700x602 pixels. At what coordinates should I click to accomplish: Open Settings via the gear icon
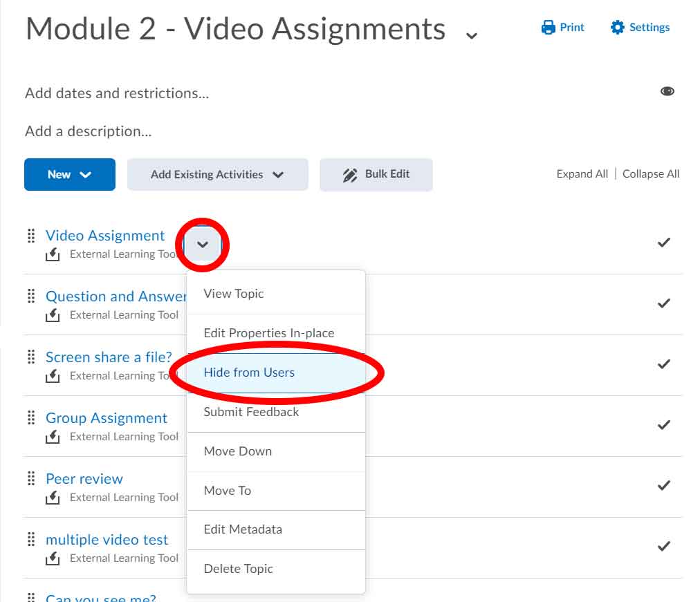(617, 28)
